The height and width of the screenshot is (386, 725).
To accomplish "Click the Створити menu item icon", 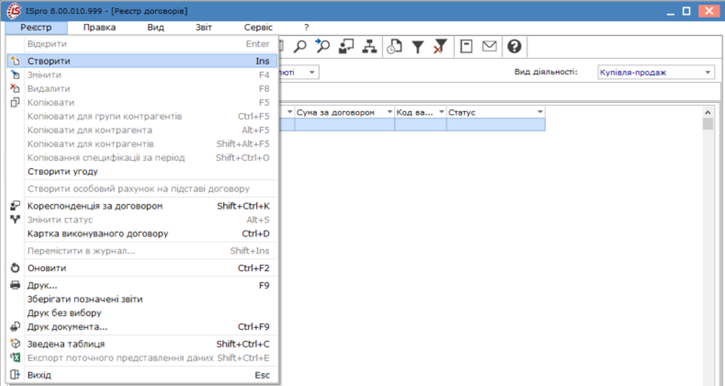I will coord(15,61).
